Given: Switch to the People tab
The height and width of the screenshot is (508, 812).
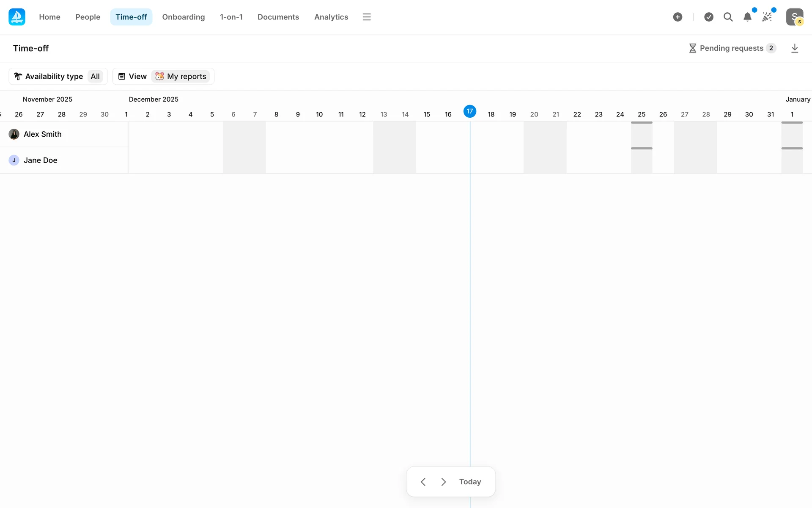Looking at the screenshot, I should tap(88, 17).
